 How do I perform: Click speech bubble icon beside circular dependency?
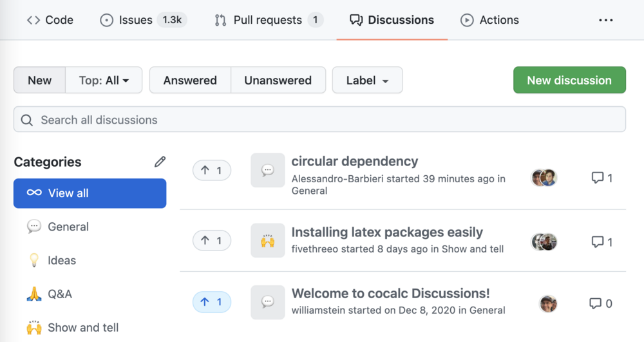point(267,171)
